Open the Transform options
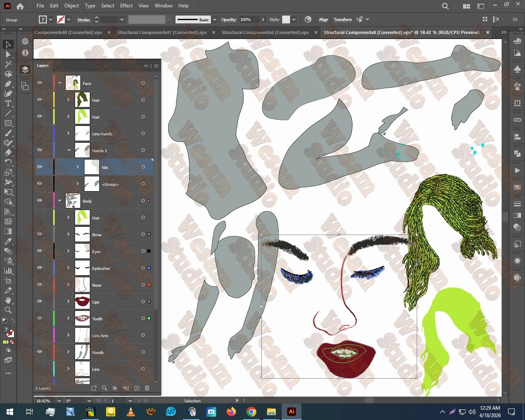This screenshot has width=525, height=420. tap(343, 20)
